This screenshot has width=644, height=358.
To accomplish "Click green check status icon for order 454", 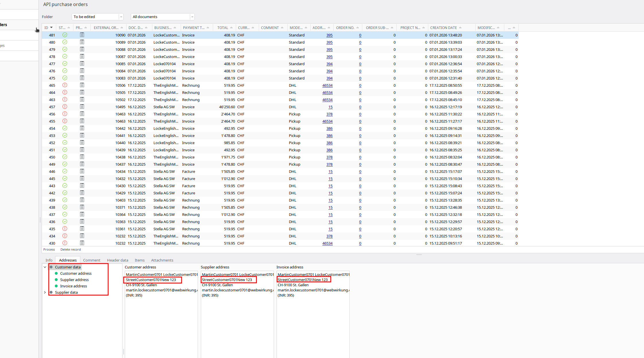I will [65, 128].
